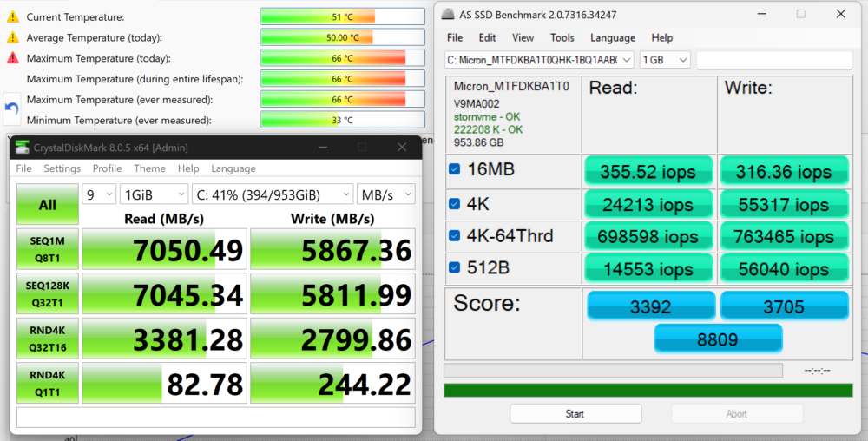868x441 pixels.
Task: Click the 3381.28 RND4K Q32T16 read result
Action: (164, 339)
